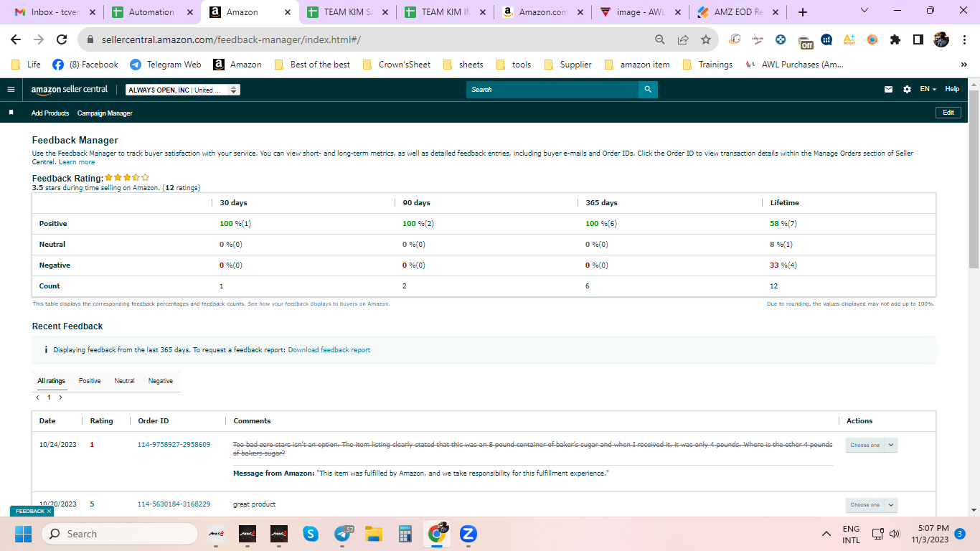Click the search magnifier button in Seller Central
The image size is (980, 551).
click(x=648, y=90)
